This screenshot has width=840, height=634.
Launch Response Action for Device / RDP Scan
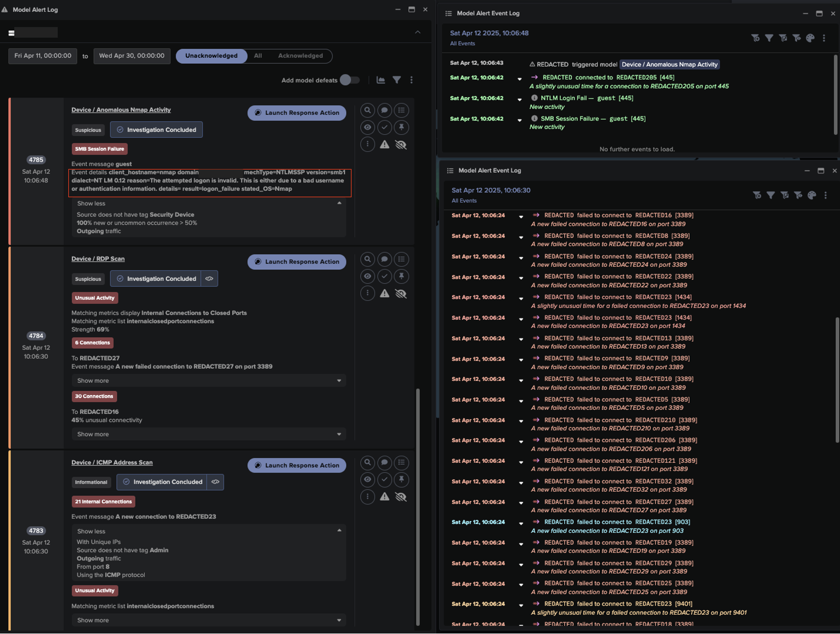[x=297, y=261]
